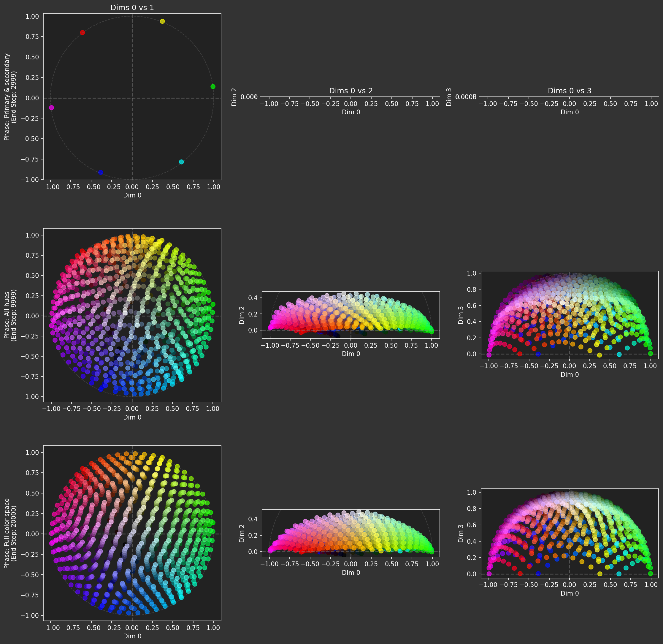This screenshot has width=663, height=644.
Task: Click the 'Dims 0 vs 2' plot title
Action: [351, 90]
